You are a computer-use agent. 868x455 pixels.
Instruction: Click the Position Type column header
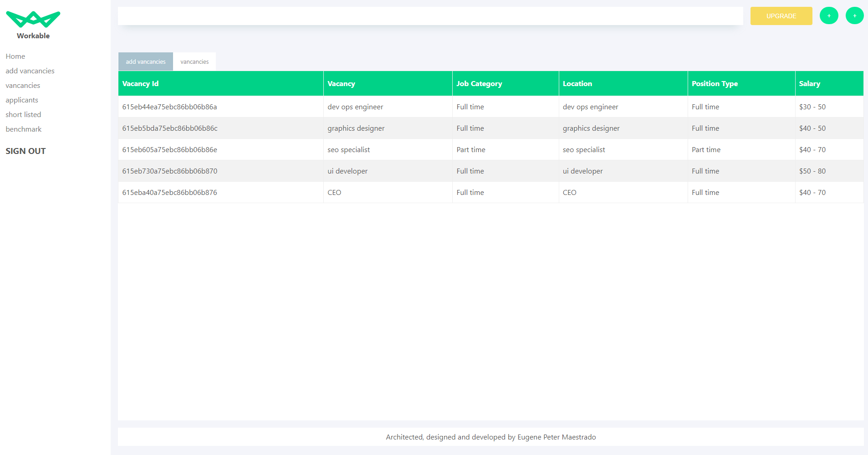[x=741, y=83]
